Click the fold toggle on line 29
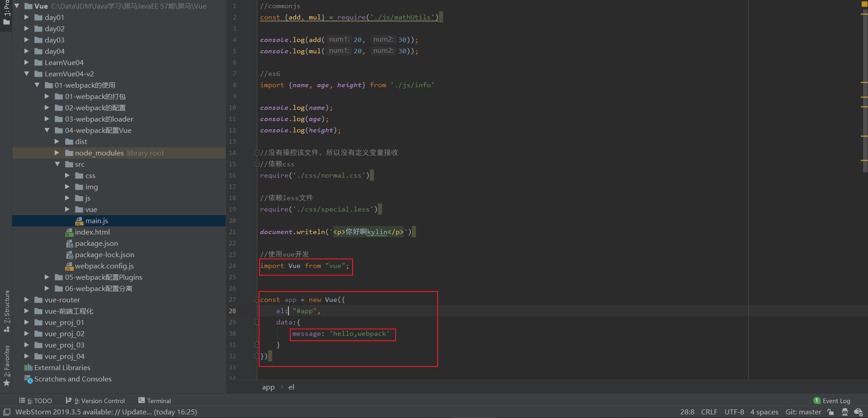Image resolution: width=868 pixels, height=418 pixels. click(256, 322)
